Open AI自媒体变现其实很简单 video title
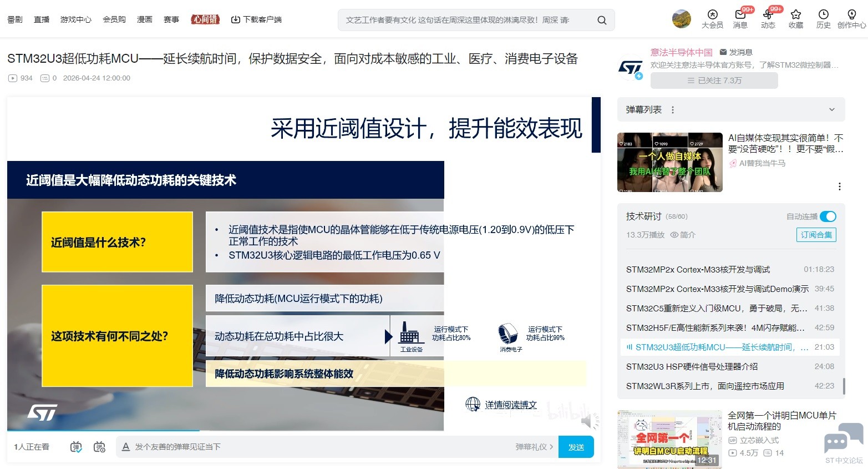Image resolution: width=868 pixels, height=469 pixels. [x=785, y=143]
